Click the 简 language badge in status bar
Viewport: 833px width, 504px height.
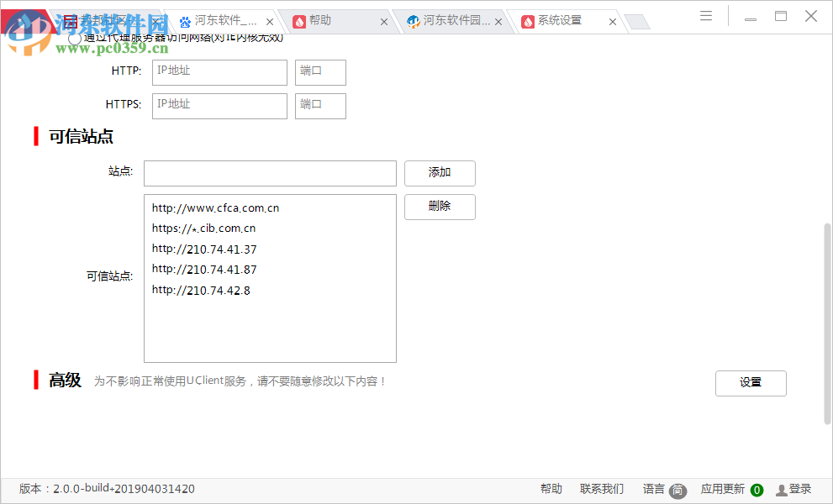pyautogui.click(x=677, y=490)
